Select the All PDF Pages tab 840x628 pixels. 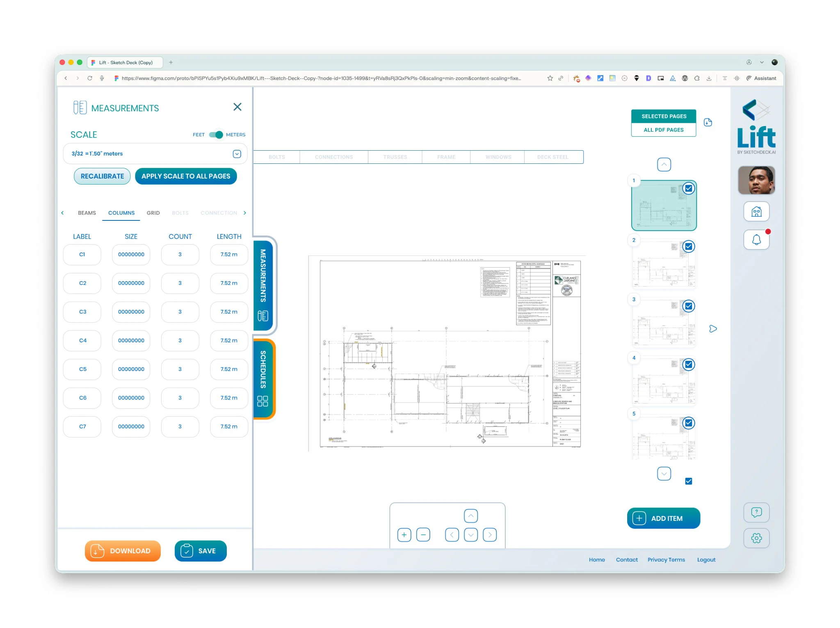(x=664, y=130)
